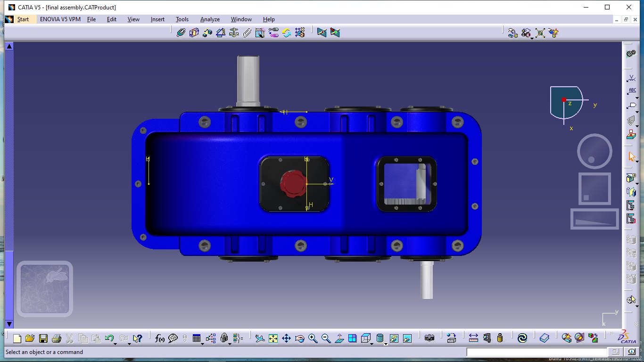The height and width of the screenshot is (362, 644).
Task: Open the Tools menu
Action: click(182, 19)
